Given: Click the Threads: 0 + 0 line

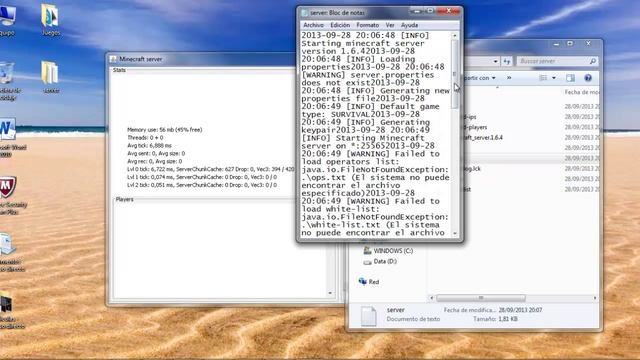Looking at the screenshot, I should pyautogui.click(x=145, y=138).
